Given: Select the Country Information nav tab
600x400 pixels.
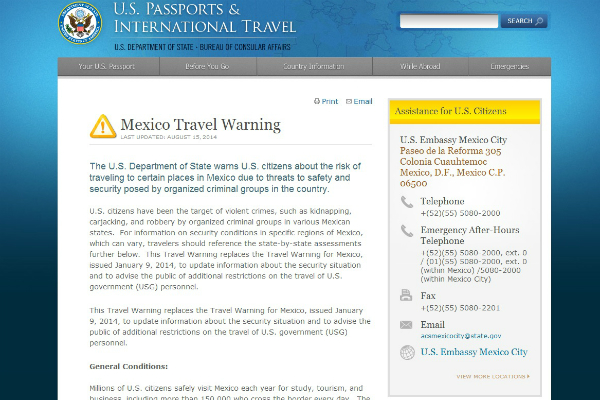Looking at the screenshot, I should 313,66.
